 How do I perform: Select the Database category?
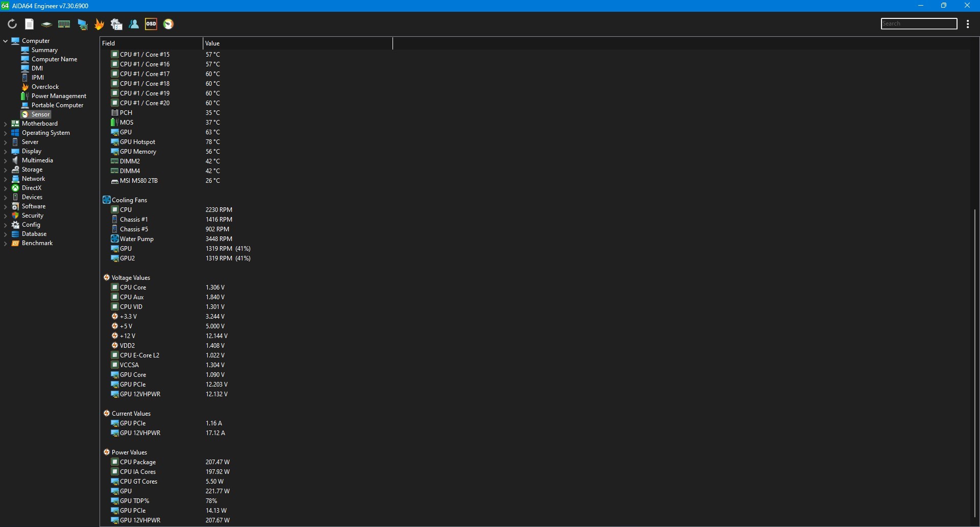click(x=29, y=234)
